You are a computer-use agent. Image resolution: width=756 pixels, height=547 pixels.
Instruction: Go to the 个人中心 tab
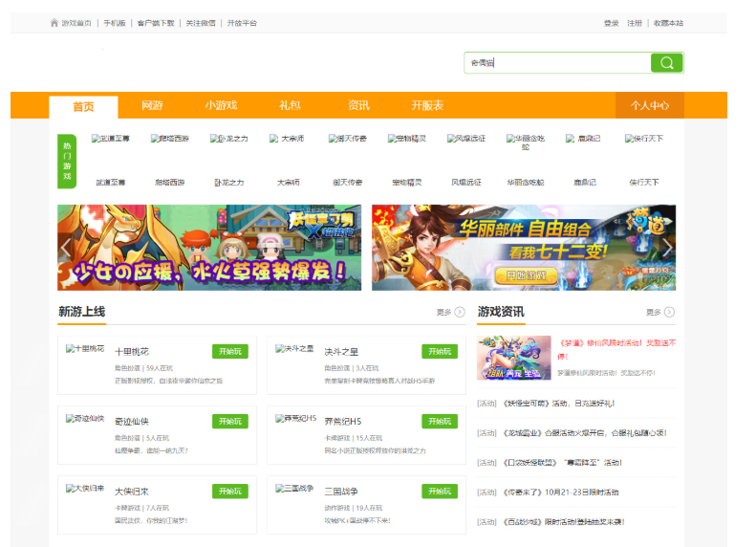pos(649,105)
